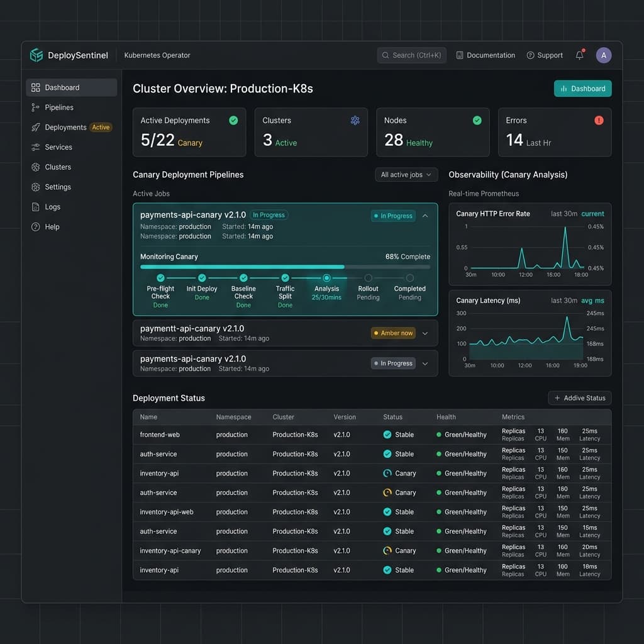Viewport: 644px width, 644px height.
Task: Click the Dashboard grid icon in sidebar
Action: (36, 87)
